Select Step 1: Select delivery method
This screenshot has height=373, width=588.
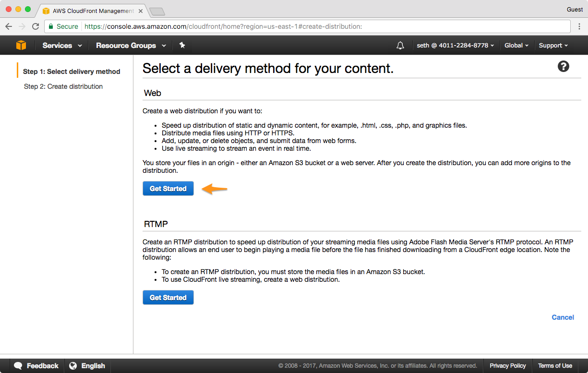(x=72, y=72)
